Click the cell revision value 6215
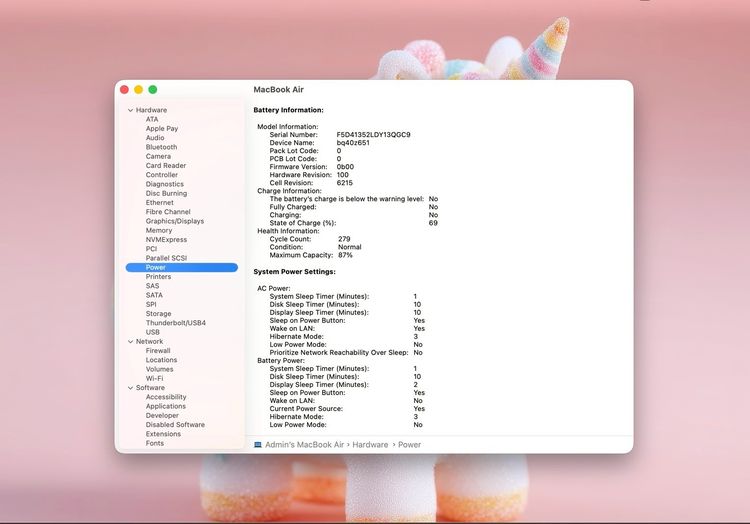 (344, 183)
